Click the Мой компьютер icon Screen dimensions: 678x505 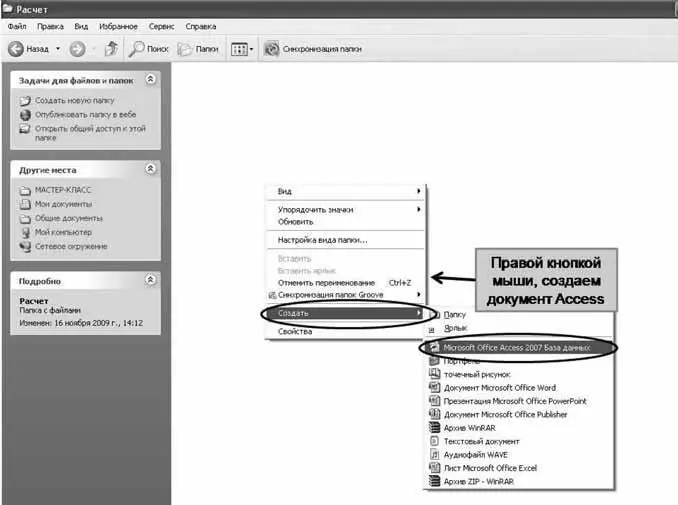[x=26, y=233]
